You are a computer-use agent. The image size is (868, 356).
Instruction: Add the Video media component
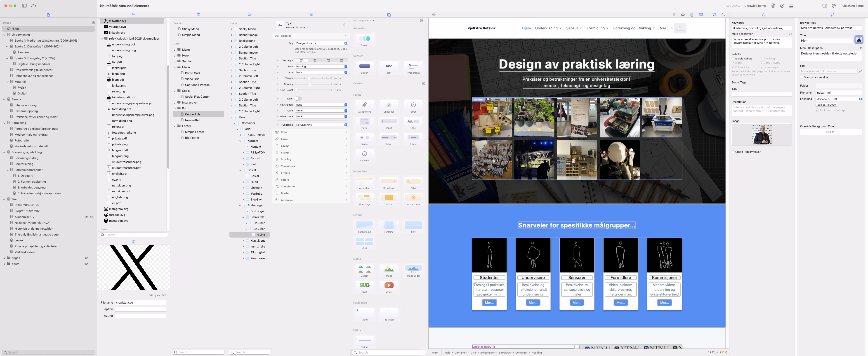(389, 287)
